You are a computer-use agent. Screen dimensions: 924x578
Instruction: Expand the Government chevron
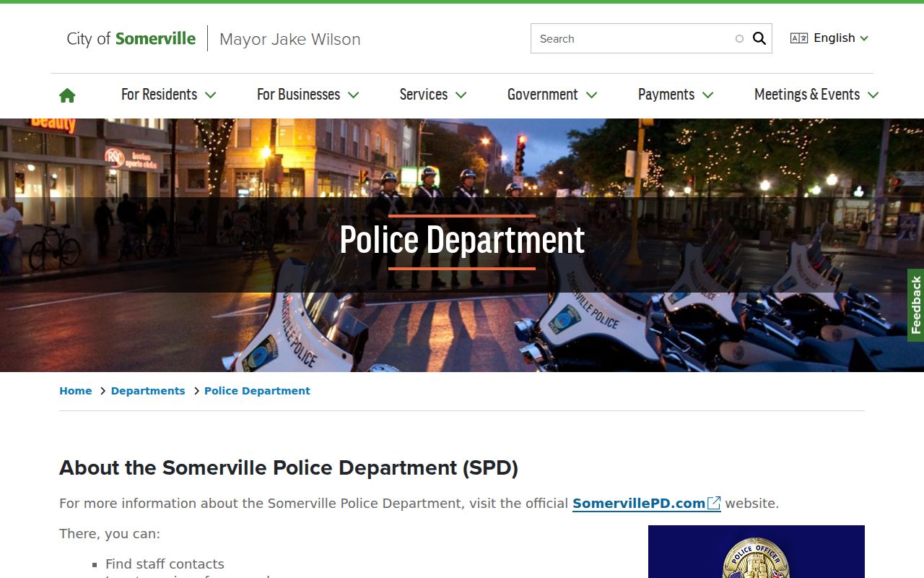click(591, 95)
